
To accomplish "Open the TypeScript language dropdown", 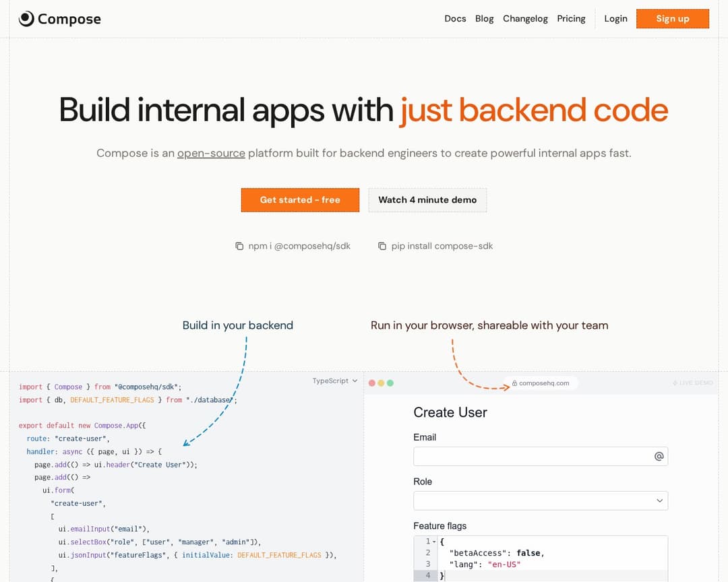I will (x=335, y=381).
